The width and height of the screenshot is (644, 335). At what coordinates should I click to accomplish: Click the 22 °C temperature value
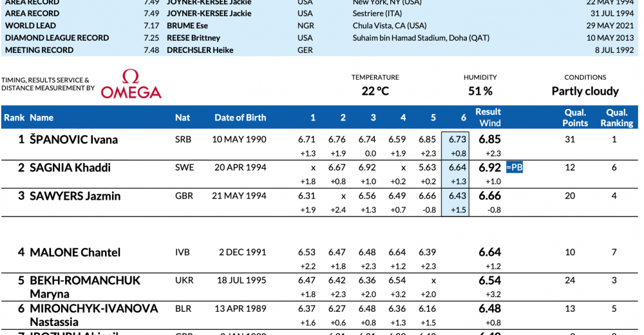click(375, 91)
